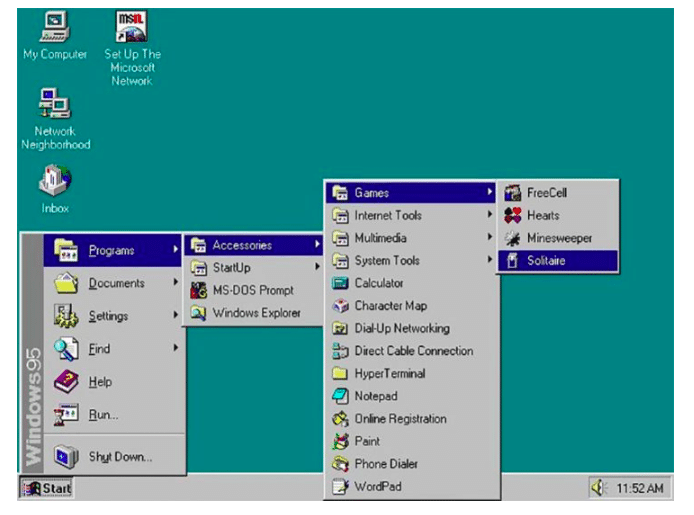Screen dimensions: 694x515
Task: Choose Shut Down from Start menu
Action: click(x=119, y=457)
